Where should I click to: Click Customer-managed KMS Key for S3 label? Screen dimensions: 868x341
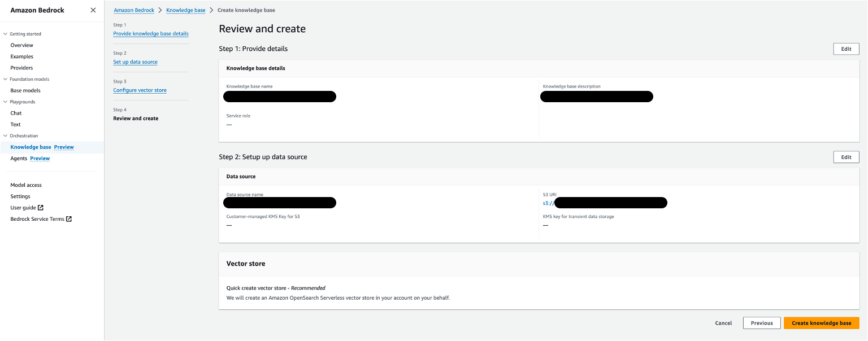pos(263,216)
